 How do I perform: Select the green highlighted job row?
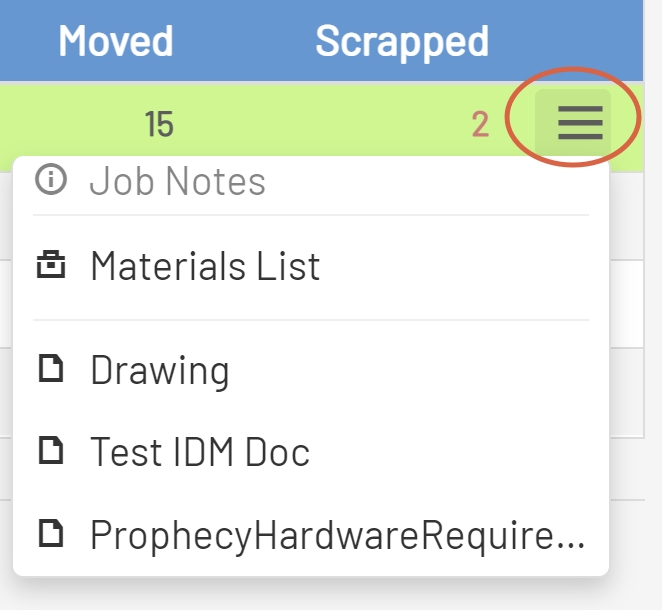pos(300,125)
